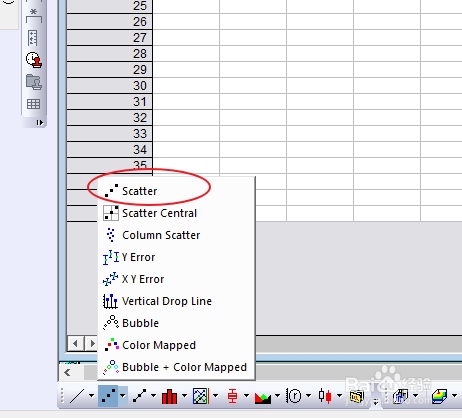Screen dimensions: 462x418
Task: Expand the Column chart dropdown arrow
Action: pos(184,396)
